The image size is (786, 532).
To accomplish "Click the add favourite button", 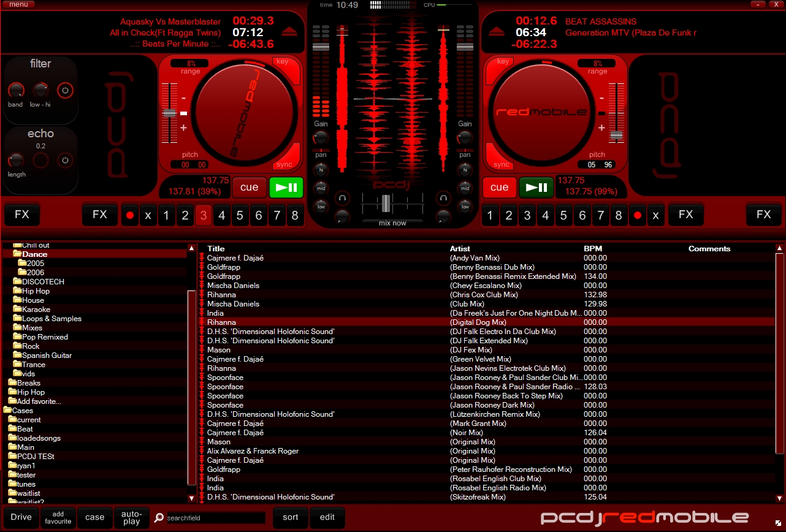I will pos(58,518).
